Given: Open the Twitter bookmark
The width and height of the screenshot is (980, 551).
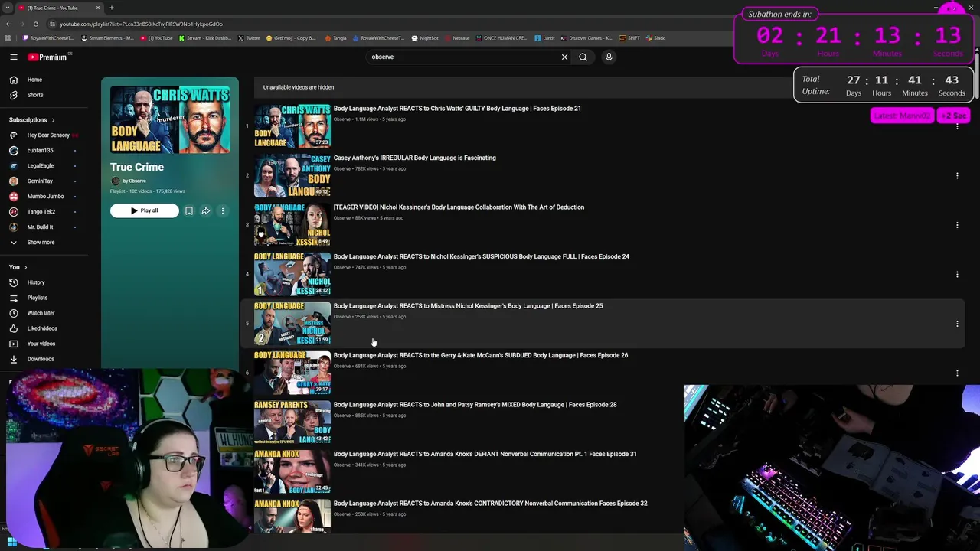Looking at the screenshot, I should point(249,37).
